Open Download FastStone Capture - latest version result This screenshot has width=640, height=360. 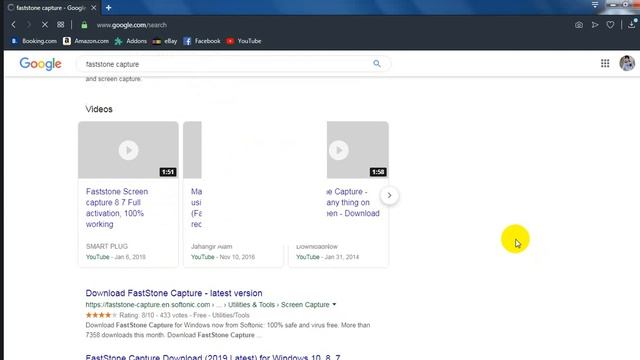(174, 293)
